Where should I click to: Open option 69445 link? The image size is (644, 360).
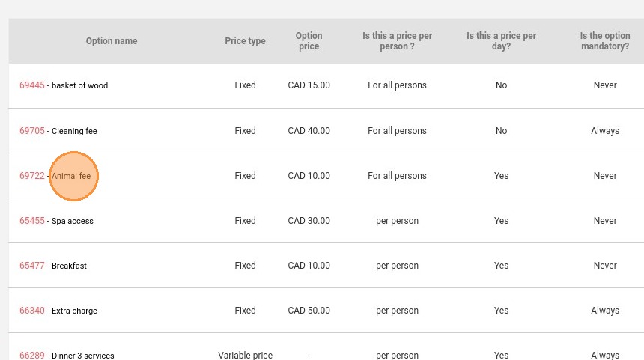point(31,85)
